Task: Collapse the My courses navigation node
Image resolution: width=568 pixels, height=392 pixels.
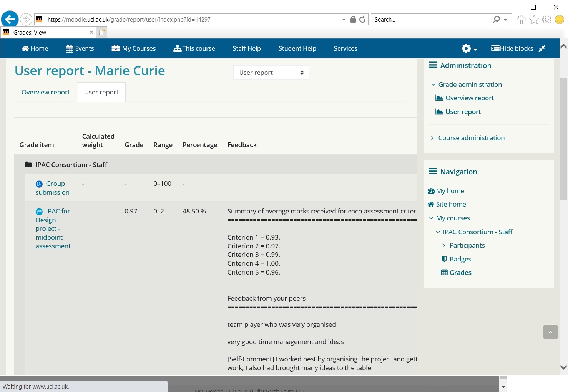Action: [431, 218]
